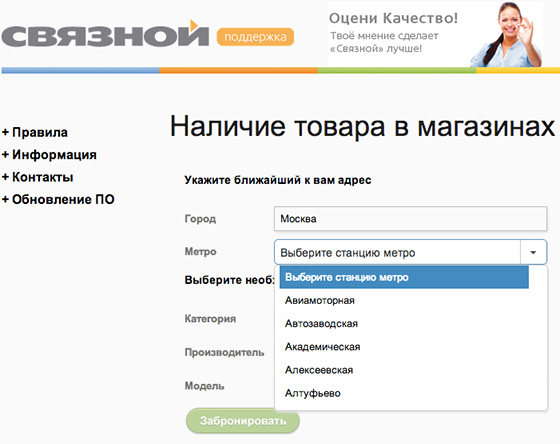Click the Метро dropdown arrow button

(x=533, y=252)
